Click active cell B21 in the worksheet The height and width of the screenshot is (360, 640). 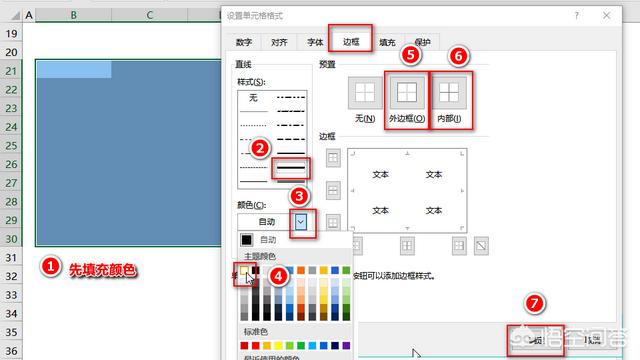coord(73,69)
